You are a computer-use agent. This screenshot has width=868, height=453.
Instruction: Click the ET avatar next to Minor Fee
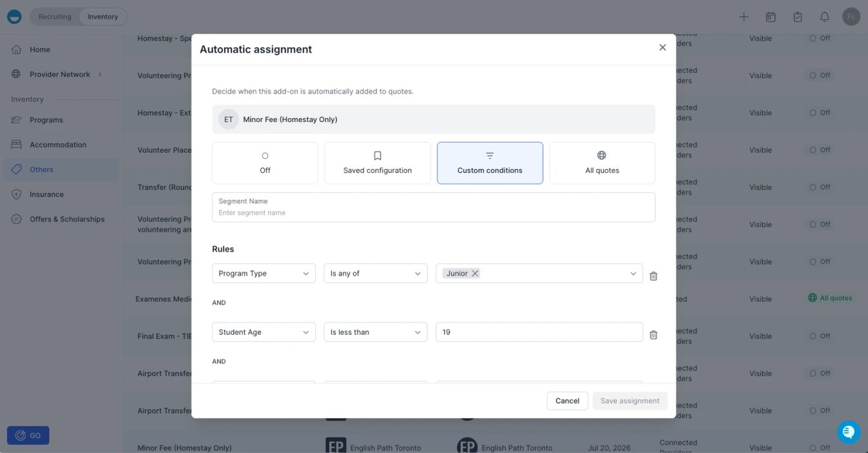[229, 119]
